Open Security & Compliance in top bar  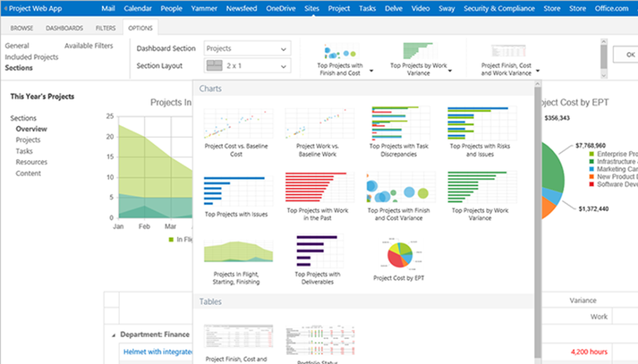point(499,8)
